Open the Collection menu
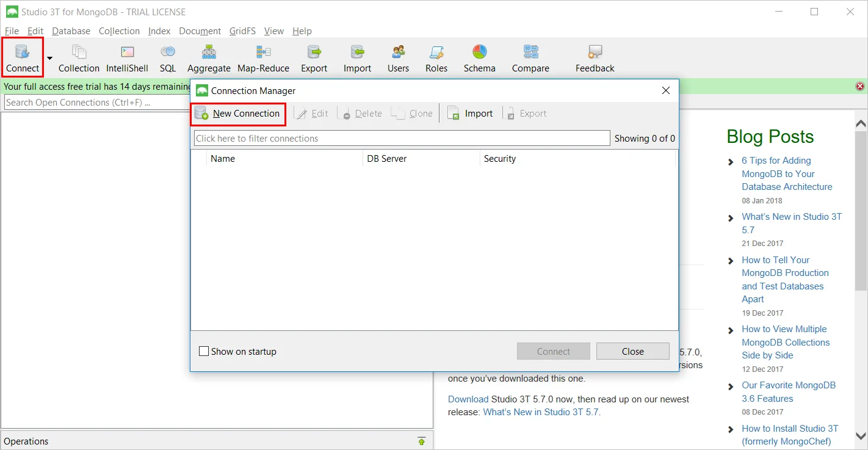 click(x=119, y=31)
